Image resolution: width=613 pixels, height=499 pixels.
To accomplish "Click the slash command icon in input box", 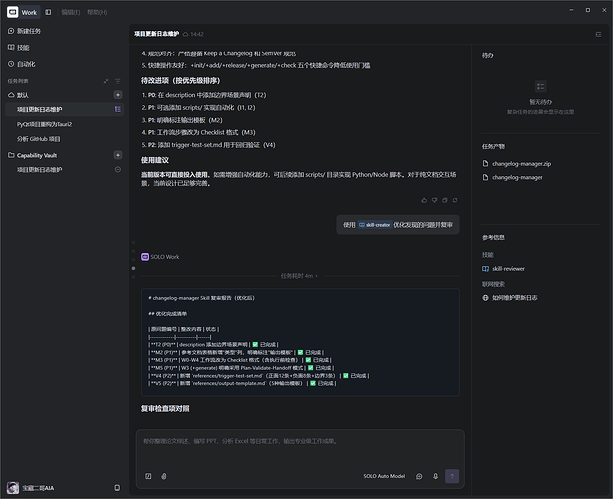I will tap(148, 476).
